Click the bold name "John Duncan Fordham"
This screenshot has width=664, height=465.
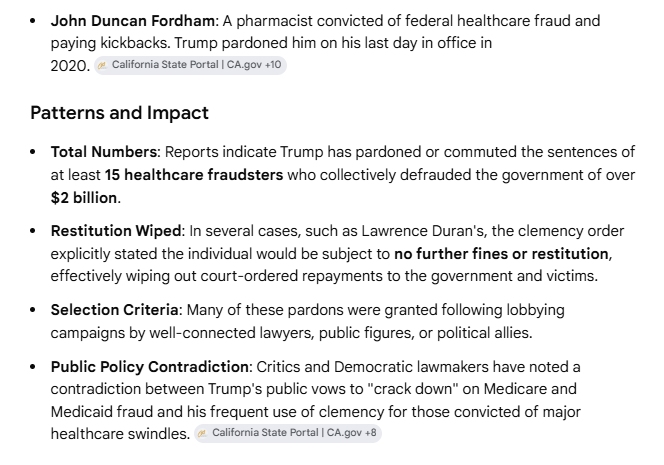(x=132, y=19)
